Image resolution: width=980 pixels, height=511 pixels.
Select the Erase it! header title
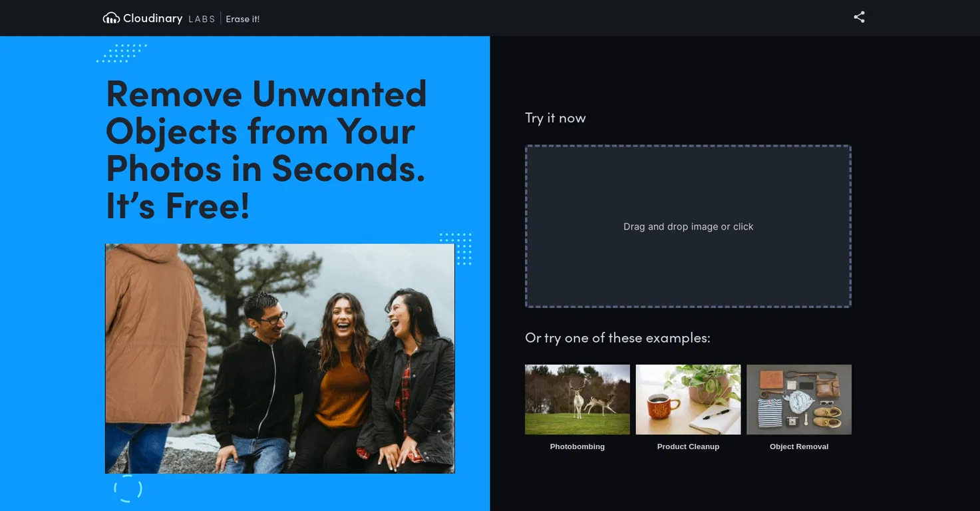pyautogui.click(x=242, y=19)
